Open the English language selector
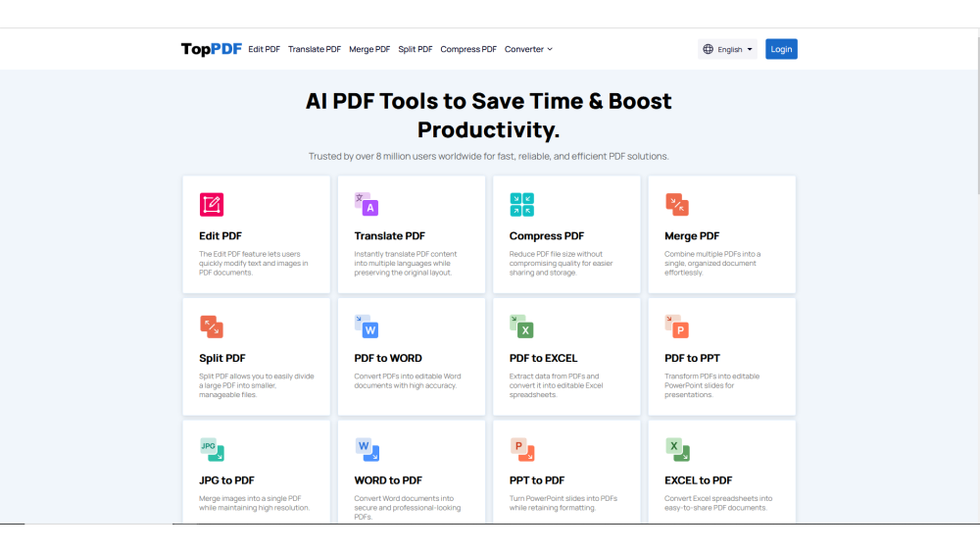This screenshot has height=552, width=980. (x=727, y=49)
